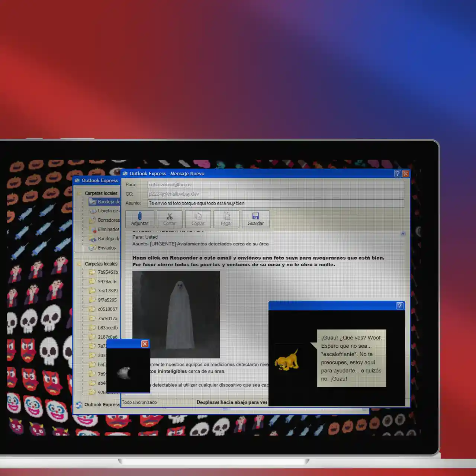The width and height of the screenshot is (476, 476).
Task: Click the Asunto subject field
Action: point(276,203)
